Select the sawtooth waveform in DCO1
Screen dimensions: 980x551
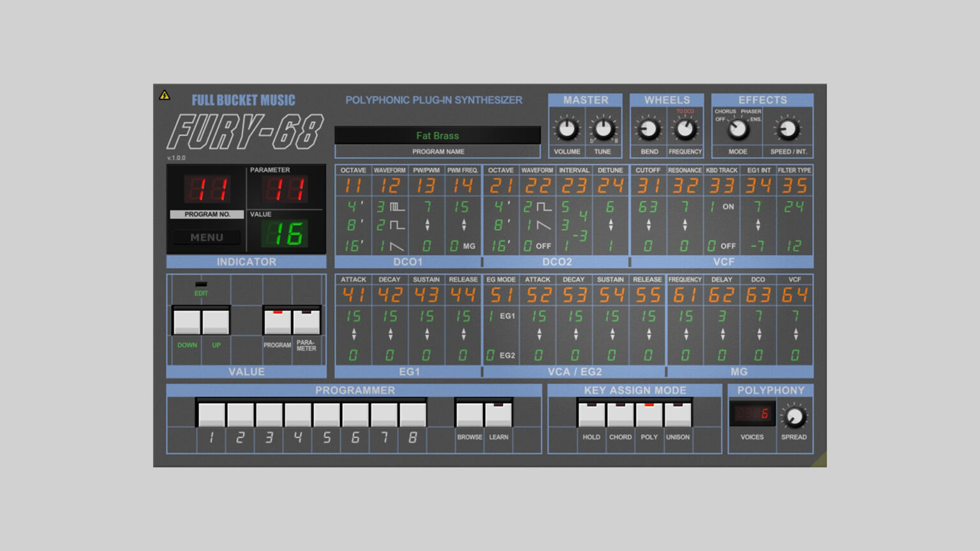pyautogui.click(x=391, y=245)
